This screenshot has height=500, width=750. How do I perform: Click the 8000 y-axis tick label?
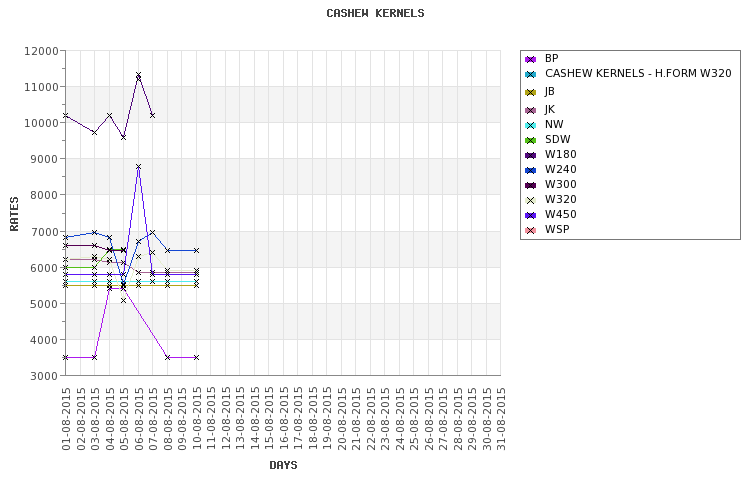point(44,195)
